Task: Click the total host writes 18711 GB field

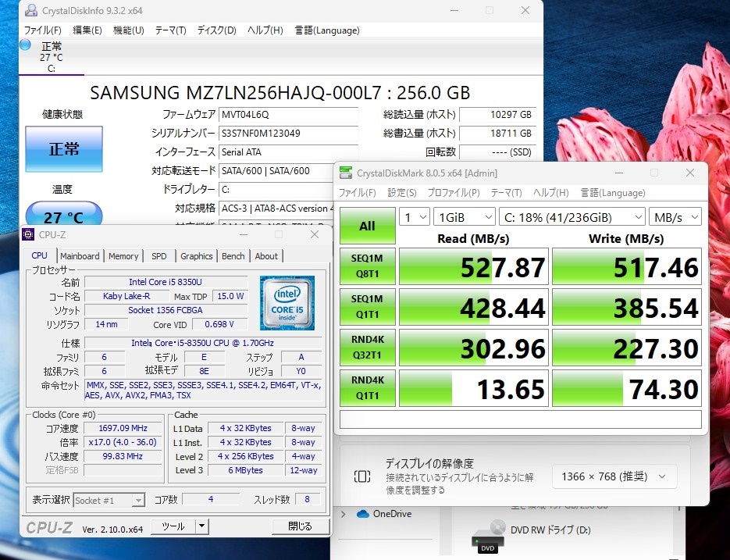Action: click(497, 134)
